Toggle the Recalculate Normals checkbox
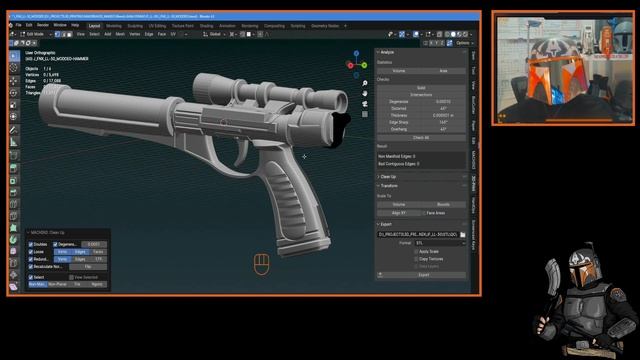640x360 pixels. pos(31,267)
